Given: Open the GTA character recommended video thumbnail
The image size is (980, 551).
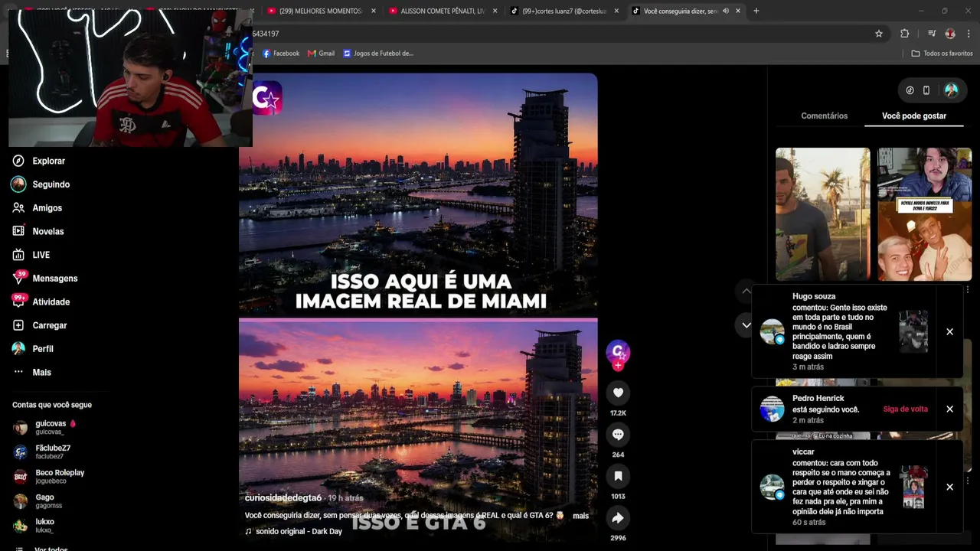Looking at the screenshot, I should coord(823,214).
